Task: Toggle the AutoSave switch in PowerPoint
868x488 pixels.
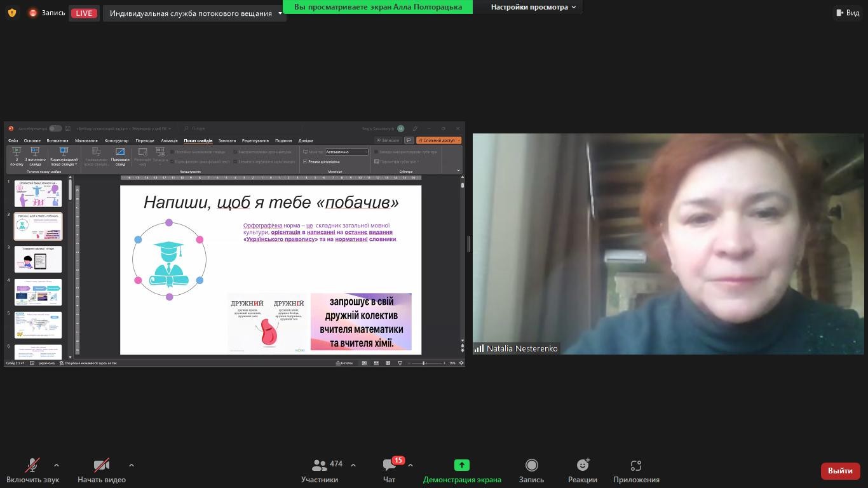Action: tap(55, 128)
